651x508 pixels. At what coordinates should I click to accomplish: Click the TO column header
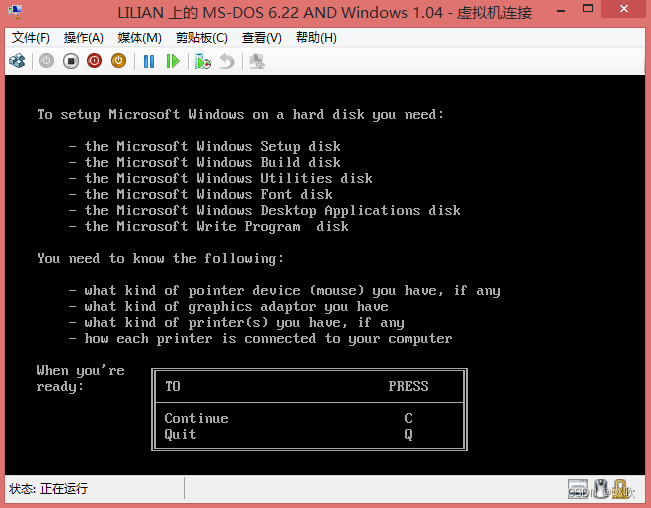[x=173, y=386]
